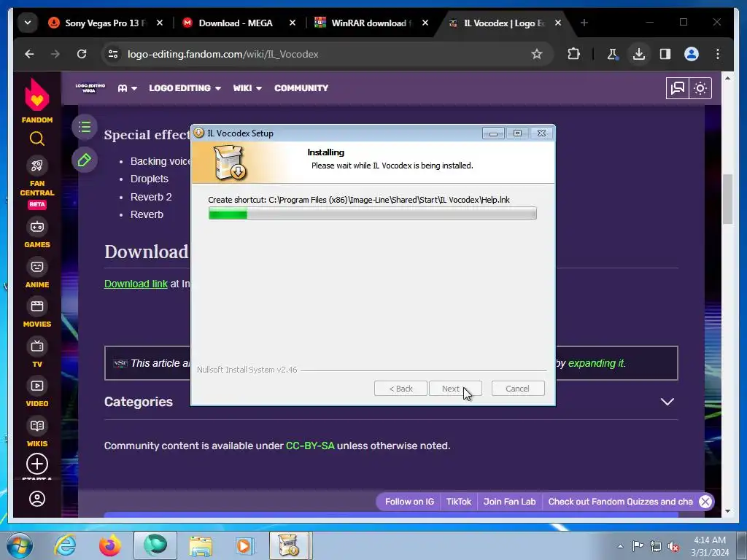Expand the Categories section chevron
The image size is (747, 560).
(x=667, y=402)
